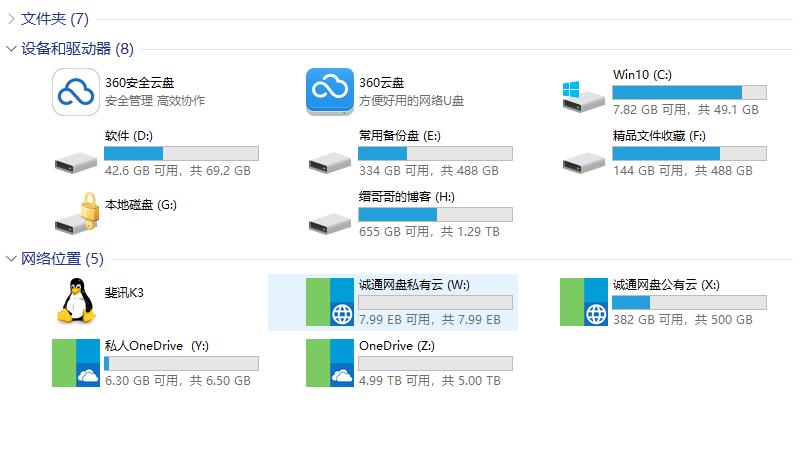Open the 斐讯K3 penguin icon
Image resolution: width=800 pixels, height=460 pixels.
click(x=77, y=301)
